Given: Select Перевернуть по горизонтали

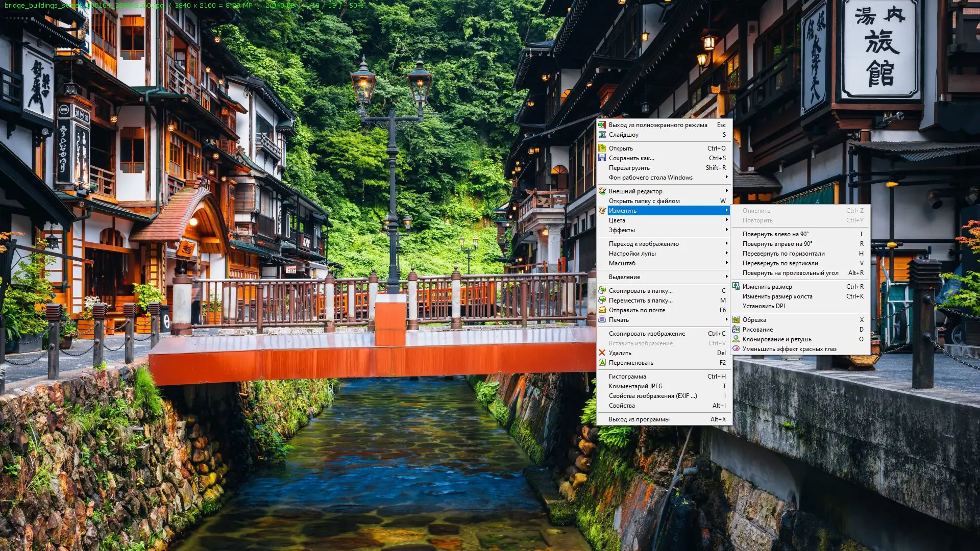Looking at the screenshot, I should [783, 254].
